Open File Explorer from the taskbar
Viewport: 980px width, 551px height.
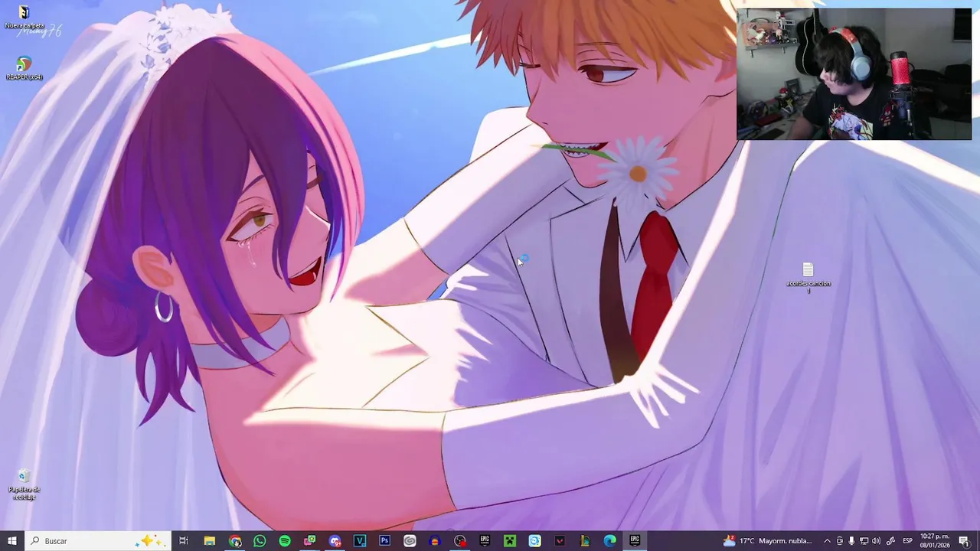coord(209,541)
